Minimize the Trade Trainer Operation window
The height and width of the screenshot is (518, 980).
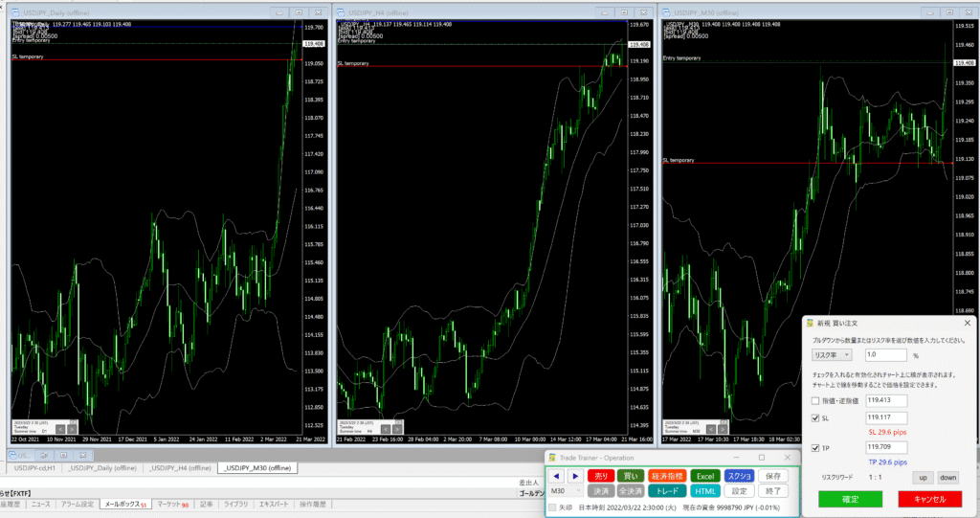736,458
